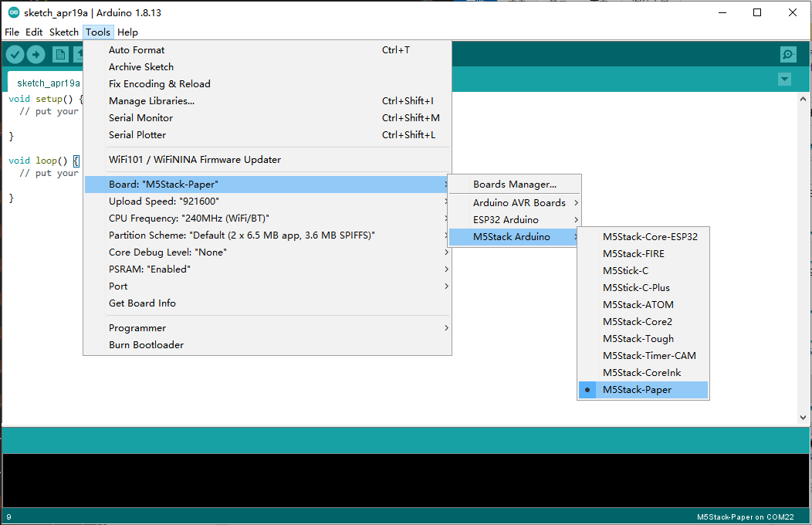
Task: Click editor scrollbar down arrow
Action: coord(803,418)
